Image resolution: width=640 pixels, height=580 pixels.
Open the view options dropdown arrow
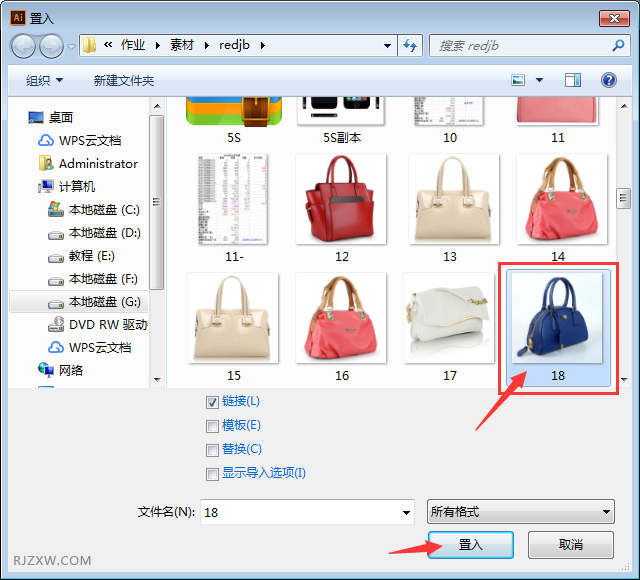[x=539, y=80]
